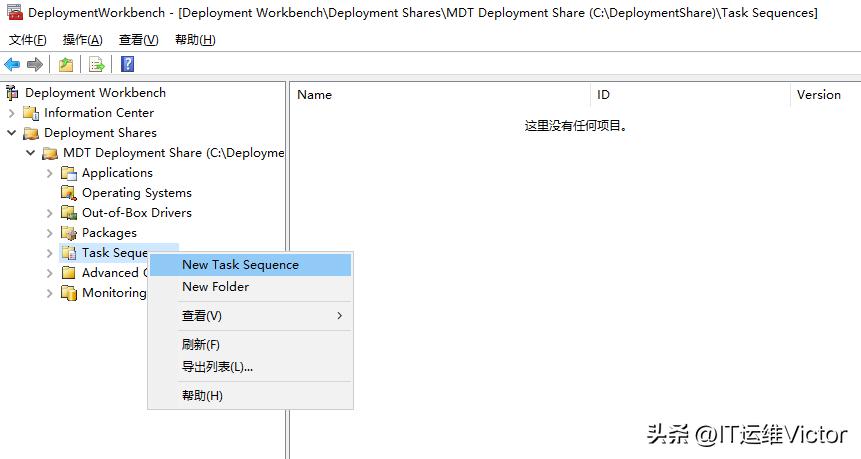The height and width of the screenshot is (459, 861).
Task: Choose 导出列表(L)... in context menu
Action: (x=250, y=367)
